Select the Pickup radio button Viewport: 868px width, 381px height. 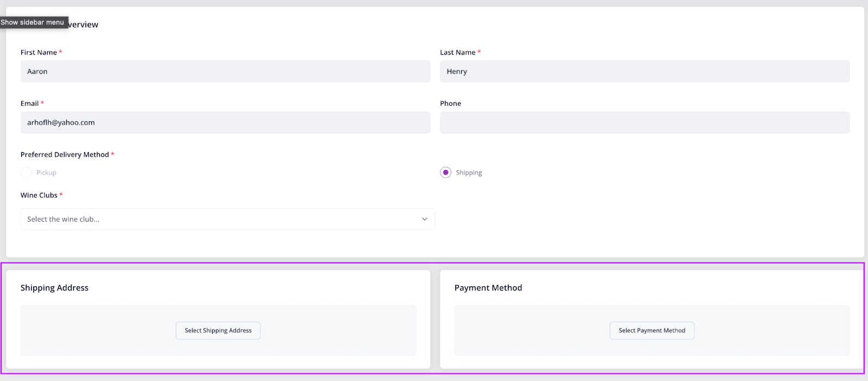(26, 172)
